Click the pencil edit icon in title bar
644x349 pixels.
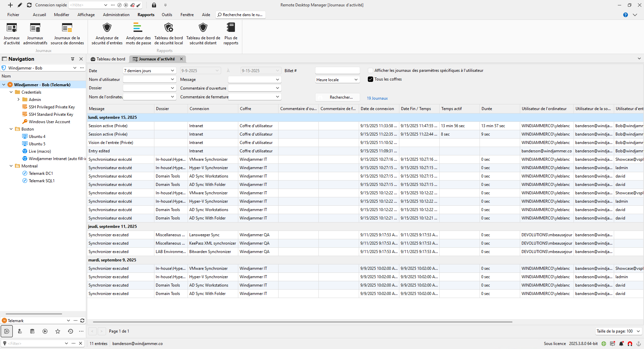click(x=20, y=5)
